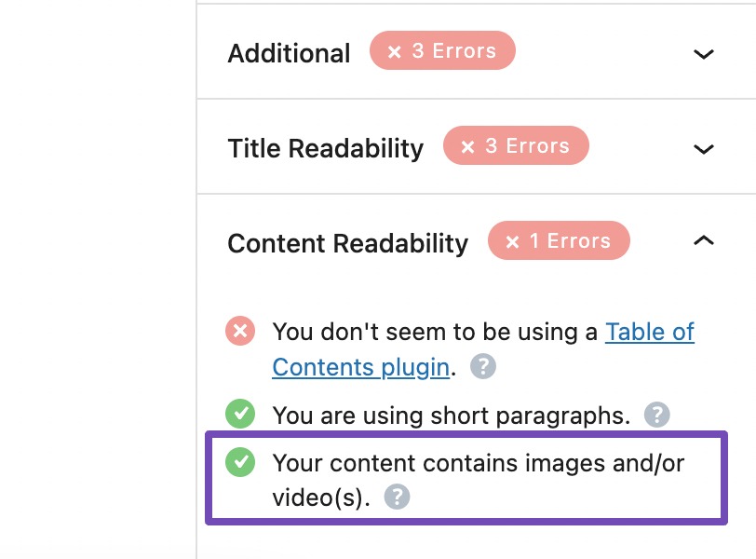Open the help tooltip beside Table of Contents plugin
The image size is (756, 559).
[482, 367]
